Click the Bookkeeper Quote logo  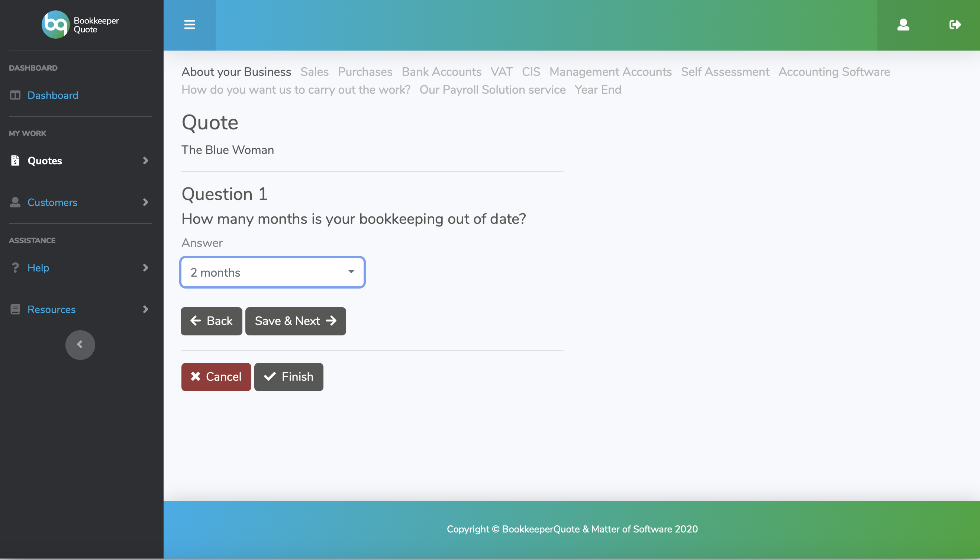(x=80, y=25)
